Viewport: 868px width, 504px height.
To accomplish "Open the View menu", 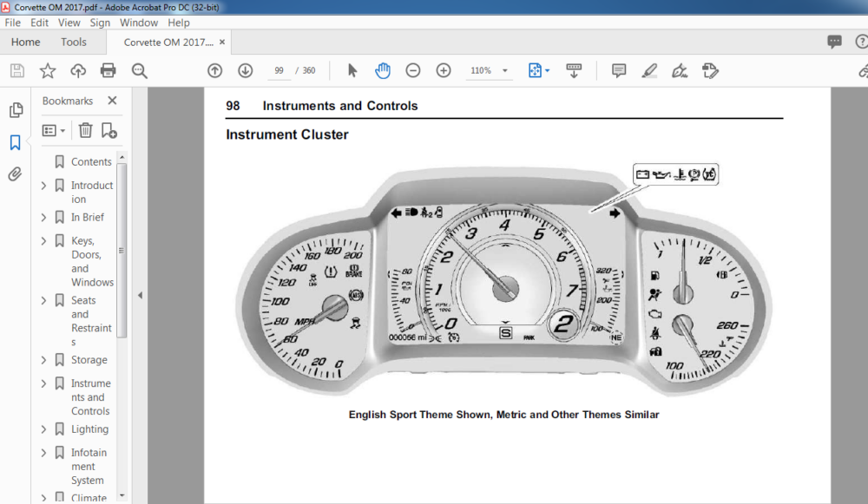I will click(69, 23).
